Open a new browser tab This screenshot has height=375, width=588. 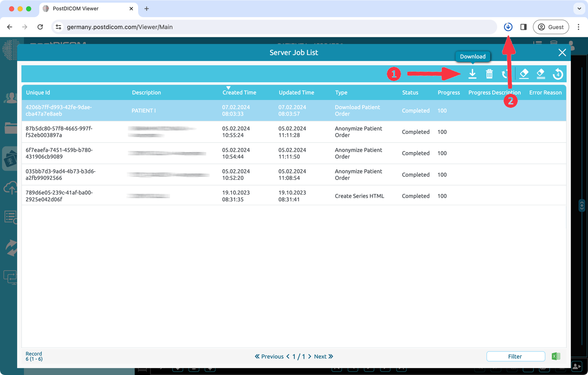coord(147,9)
